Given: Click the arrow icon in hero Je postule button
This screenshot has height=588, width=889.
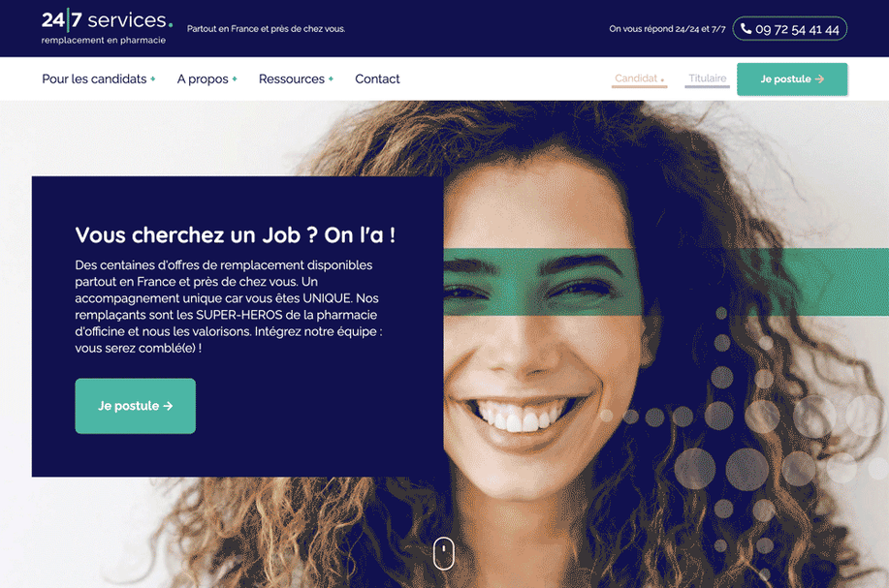Looking at the screenshot, I should [168, 406].
